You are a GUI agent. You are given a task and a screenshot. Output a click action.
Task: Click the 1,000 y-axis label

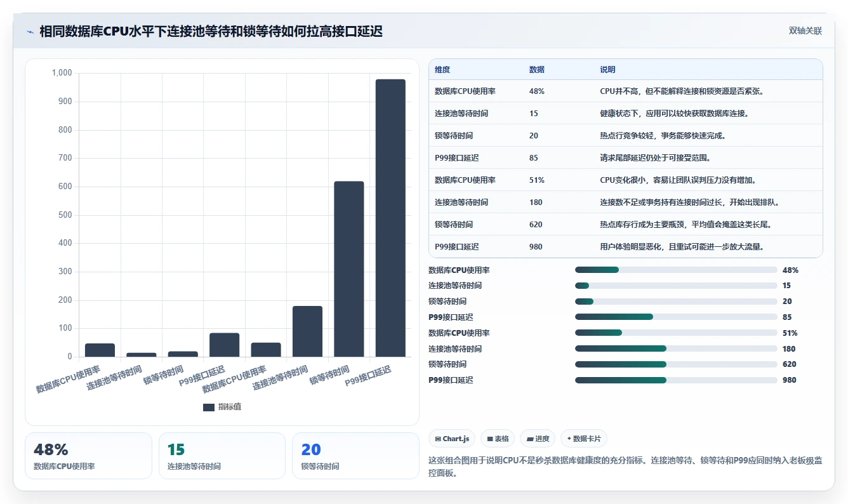click(x=62, y=73)
